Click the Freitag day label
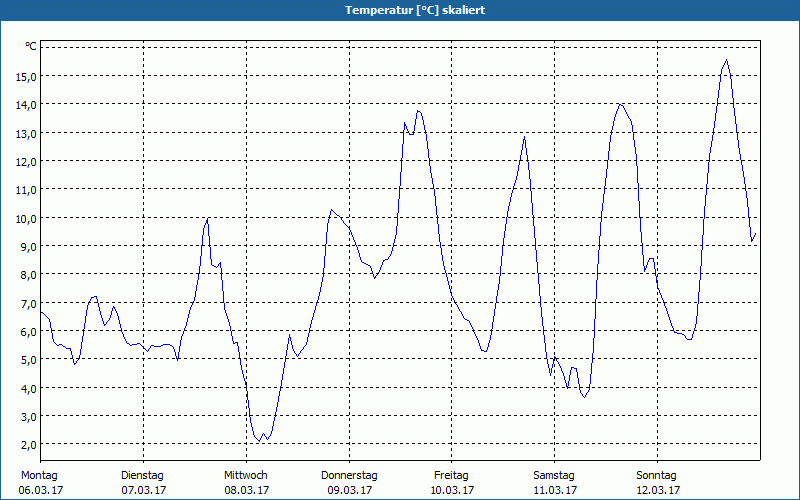 452,475
